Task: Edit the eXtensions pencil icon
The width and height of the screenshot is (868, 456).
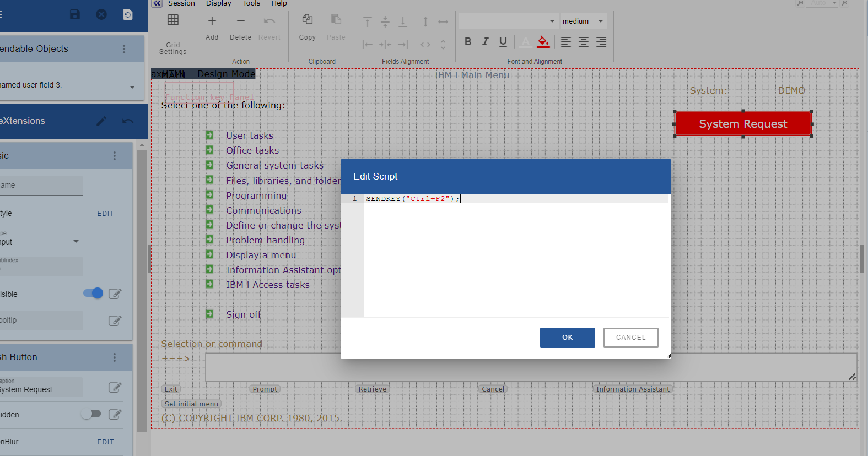Action: (101, 121)
